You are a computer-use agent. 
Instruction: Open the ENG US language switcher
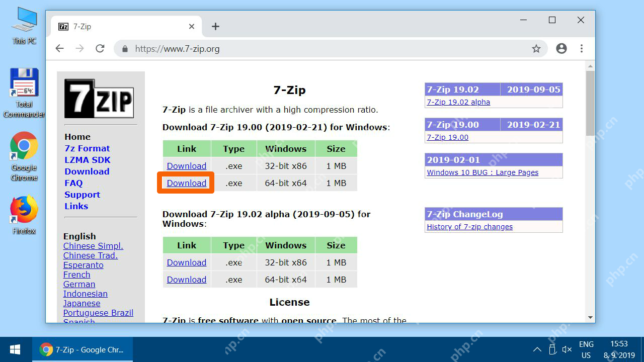pos(586,349)
